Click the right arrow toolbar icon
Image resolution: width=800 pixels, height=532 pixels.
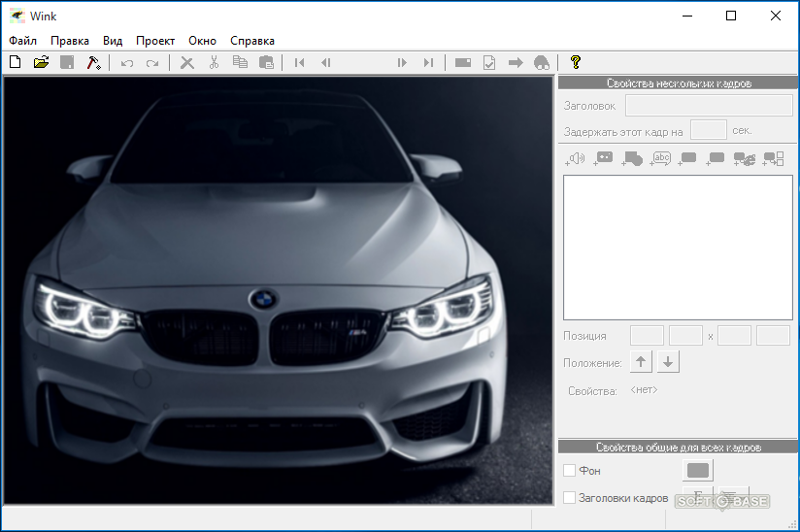(x=516, y=63)
